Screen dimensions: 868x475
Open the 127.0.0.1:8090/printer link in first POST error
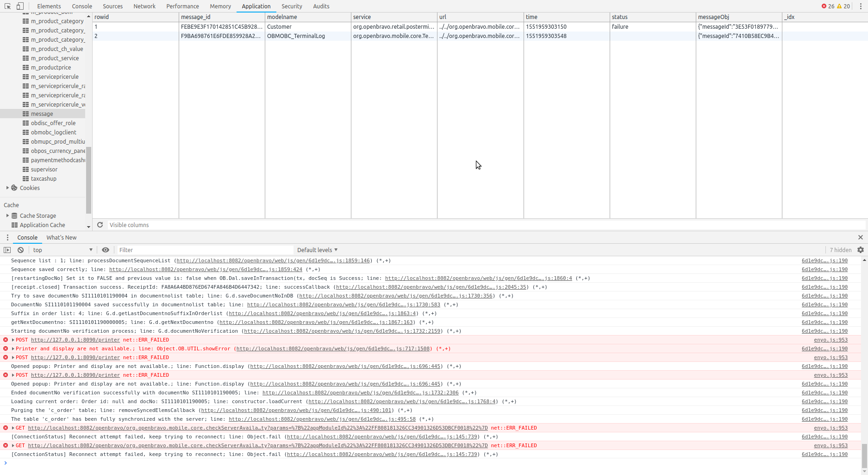75,340
